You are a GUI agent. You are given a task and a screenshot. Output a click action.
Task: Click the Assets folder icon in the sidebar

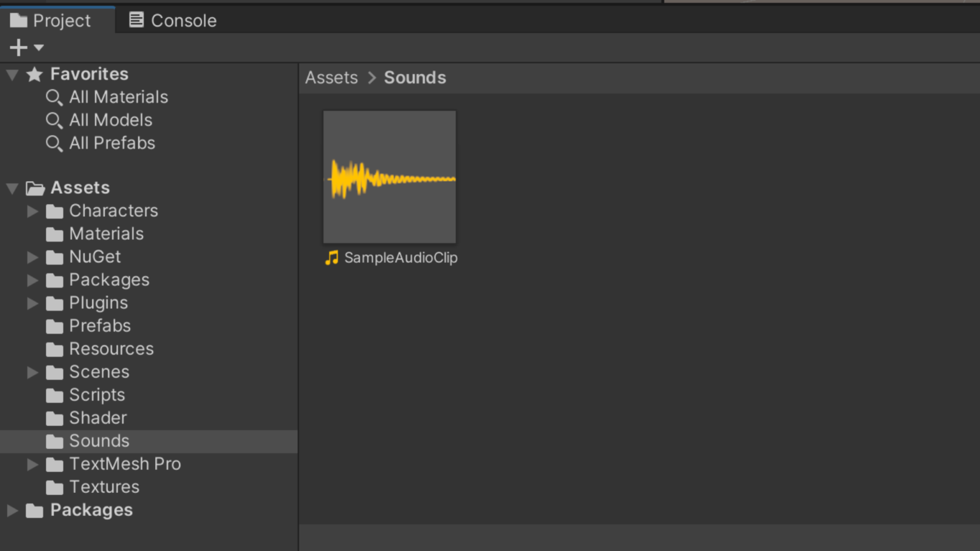coord(36,187)
